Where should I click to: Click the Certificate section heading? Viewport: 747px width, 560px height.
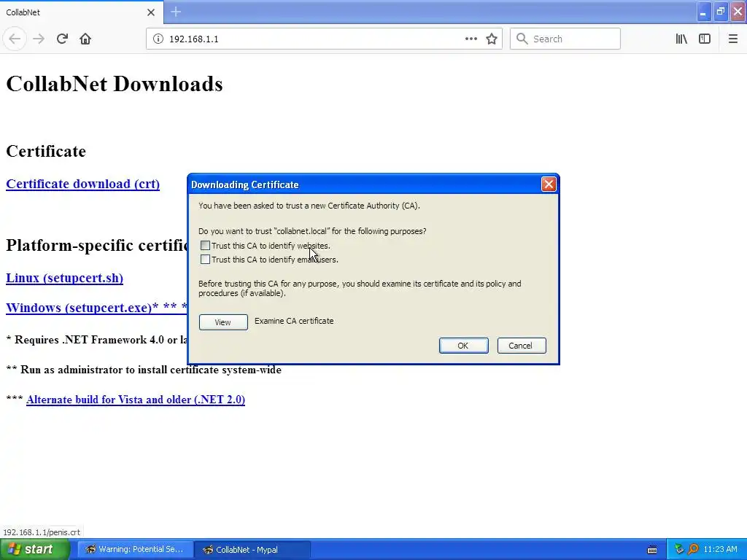[46, 151]
